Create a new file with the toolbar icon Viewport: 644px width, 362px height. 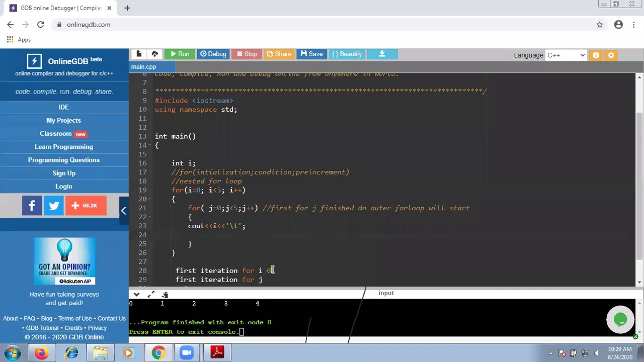pyautogui.click(x=139, y=54)
